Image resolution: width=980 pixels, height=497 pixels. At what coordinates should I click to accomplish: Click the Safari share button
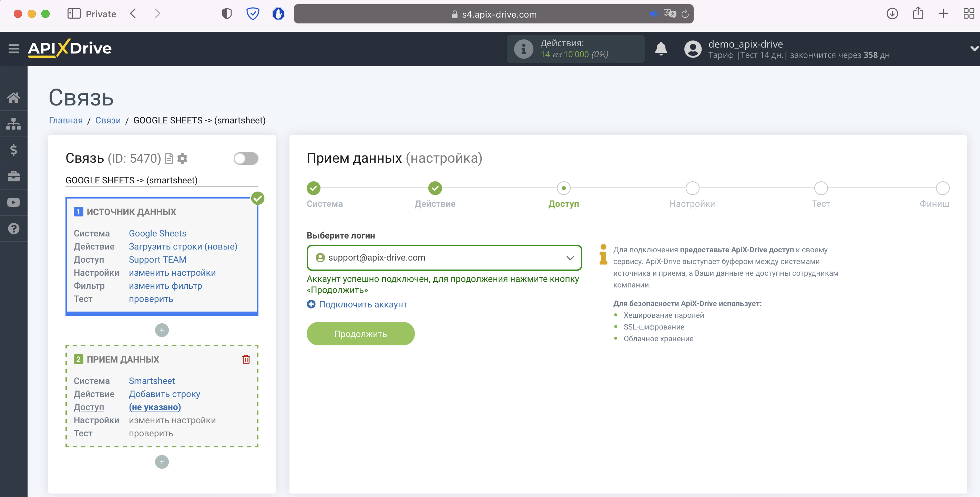(918, 13)
